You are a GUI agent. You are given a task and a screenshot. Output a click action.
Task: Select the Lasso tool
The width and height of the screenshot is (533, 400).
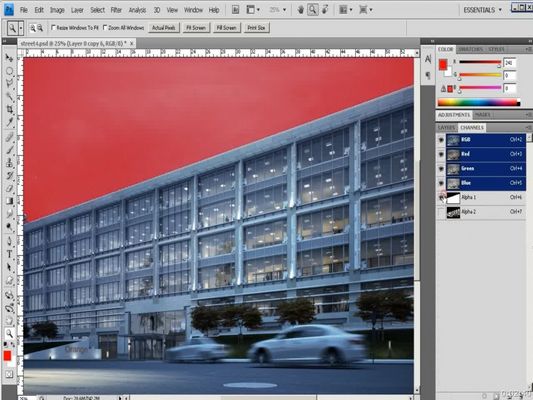coord(10,83)
